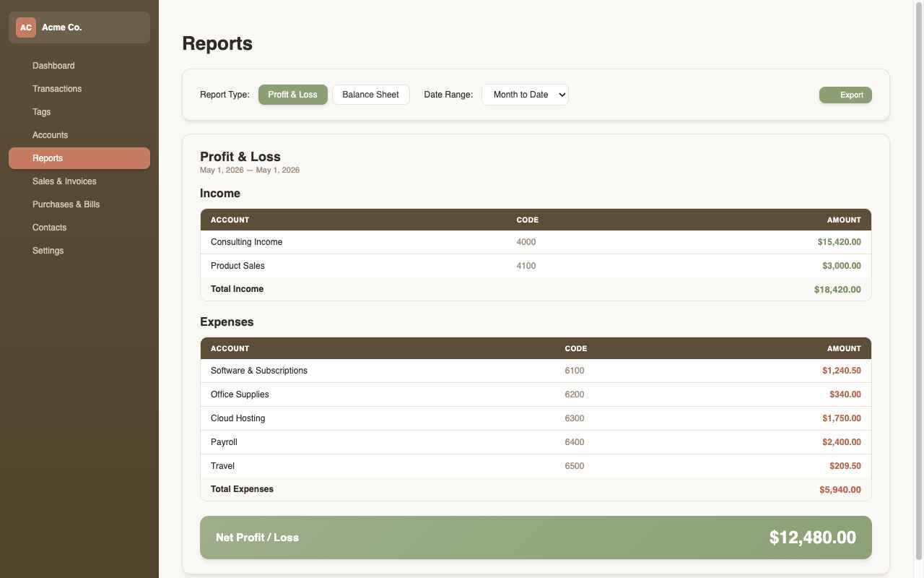The width and height of the screenshot is (924, 578).
Task: Open Sales & Invoices in the sidebar
Action: click(79, 181)
